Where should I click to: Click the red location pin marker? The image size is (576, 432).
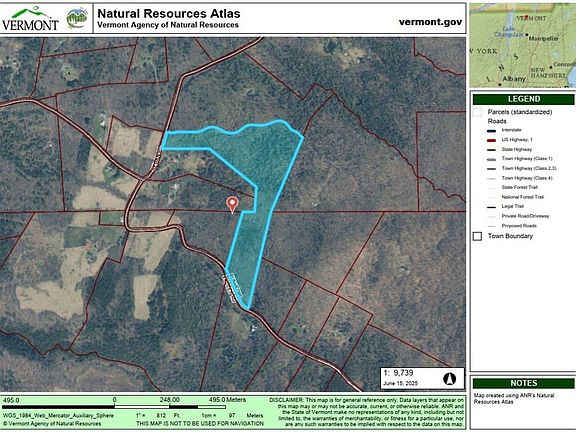coord(232,204)
